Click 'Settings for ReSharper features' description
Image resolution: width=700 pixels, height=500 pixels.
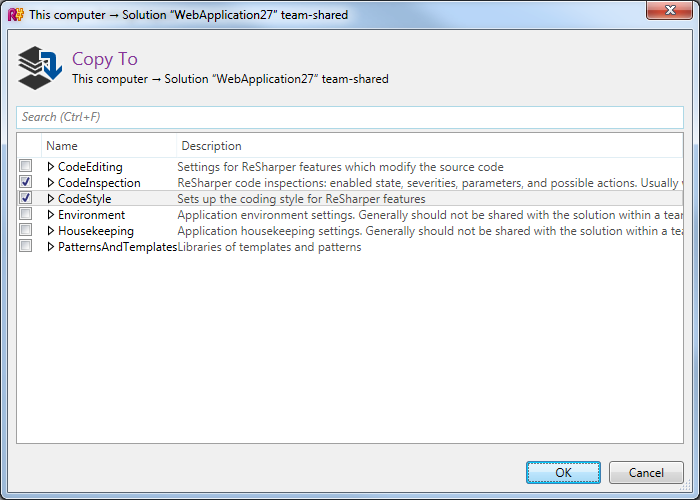(x=340, y=167)
